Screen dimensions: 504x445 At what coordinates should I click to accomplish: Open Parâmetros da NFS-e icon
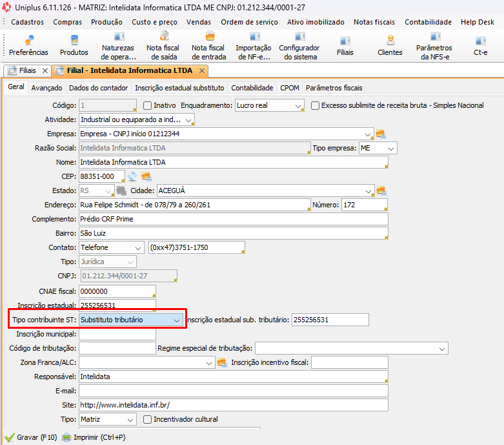[435, 36]
